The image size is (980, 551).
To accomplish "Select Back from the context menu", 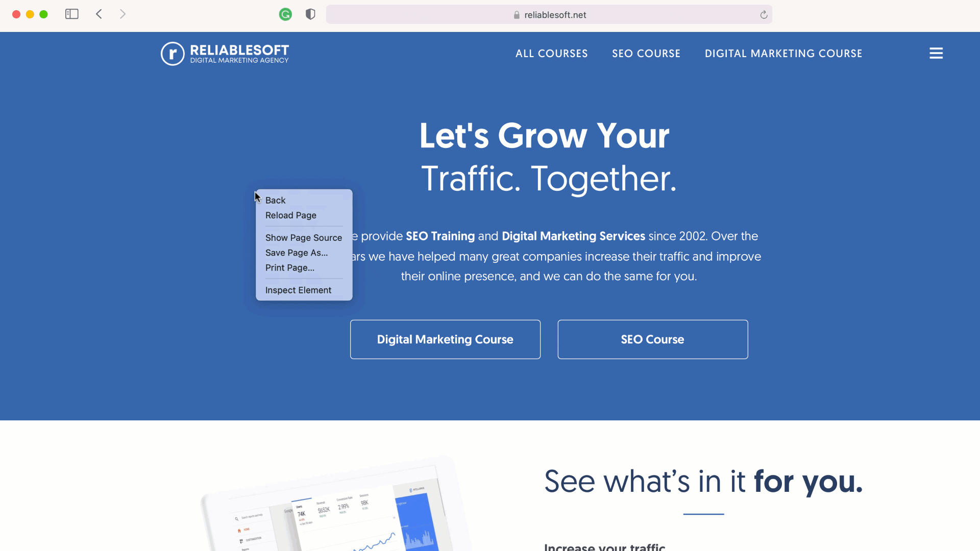I will click(275, 200).
